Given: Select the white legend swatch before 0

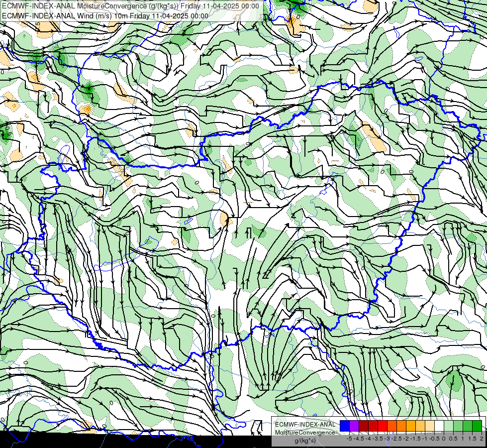Looking at the screenshot, I should tap(439, 426).
